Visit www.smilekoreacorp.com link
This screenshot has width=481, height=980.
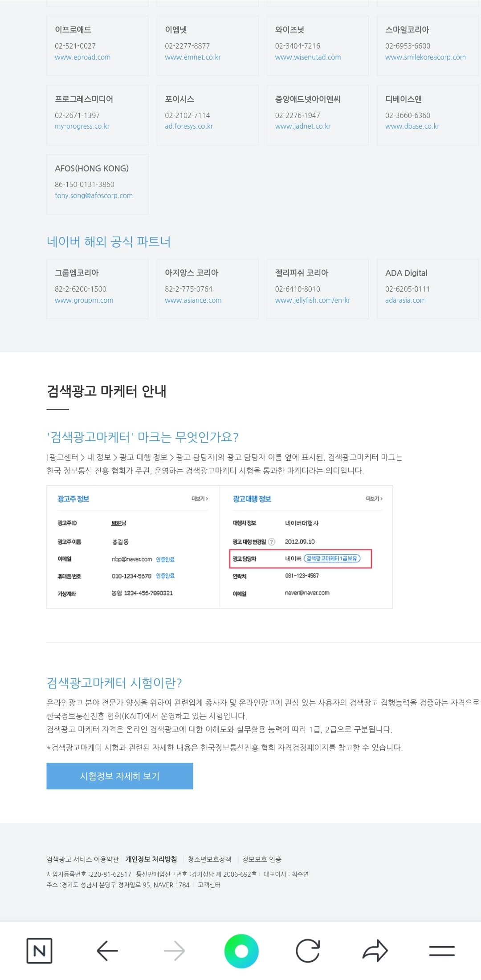click(x=425, y=57)
